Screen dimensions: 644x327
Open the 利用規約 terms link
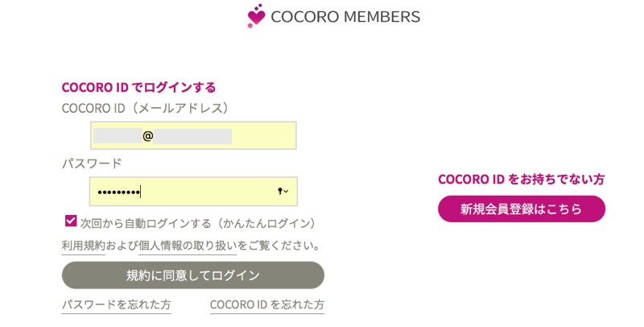point(84,245)
